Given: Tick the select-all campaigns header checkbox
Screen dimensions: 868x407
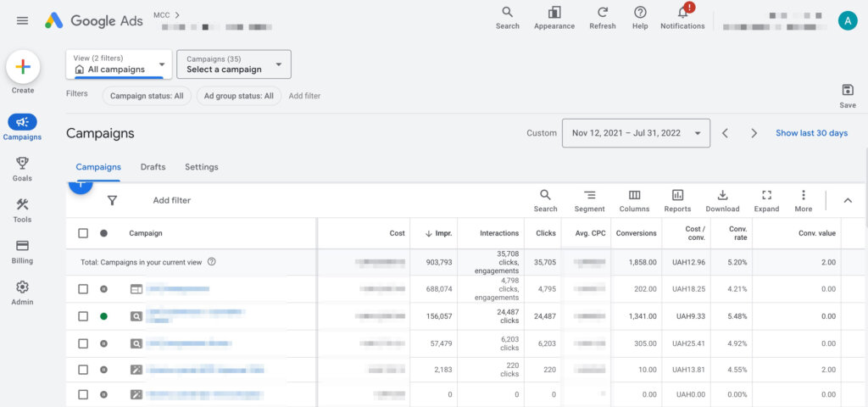Looking at the screenshot, I should 83,233.
